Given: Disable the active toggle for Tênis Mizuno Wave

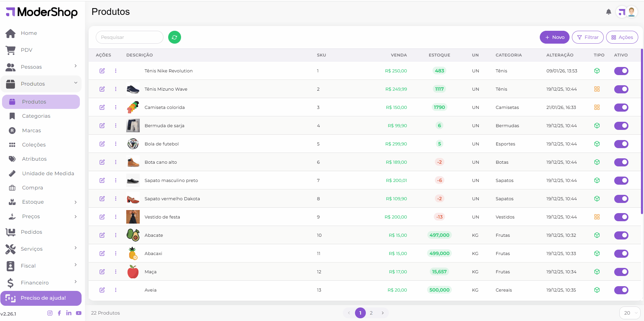Looking at the screenshot, I should 621,89.
